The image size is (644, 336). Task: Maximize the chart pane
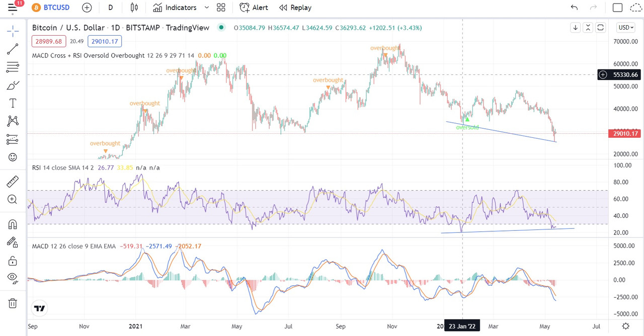[x=600, y=28]
